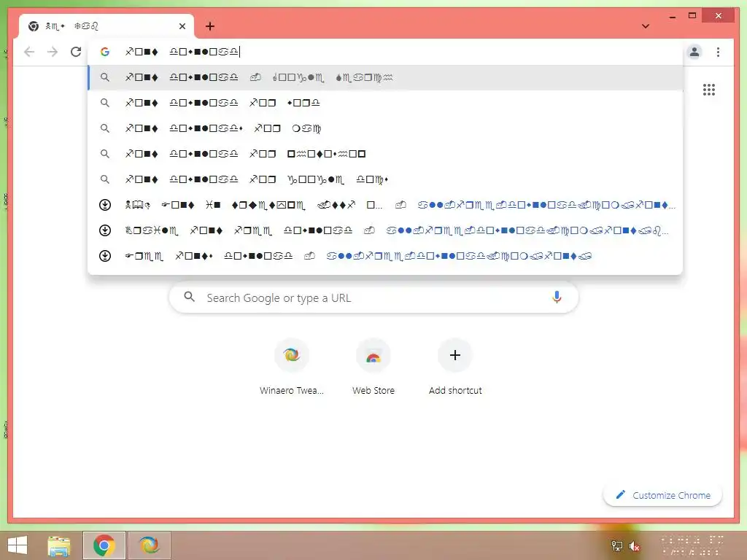Open a new tab with plus button
Image resolution: width=747 pixels, height=560 pixels.
[x=210, y=26]
